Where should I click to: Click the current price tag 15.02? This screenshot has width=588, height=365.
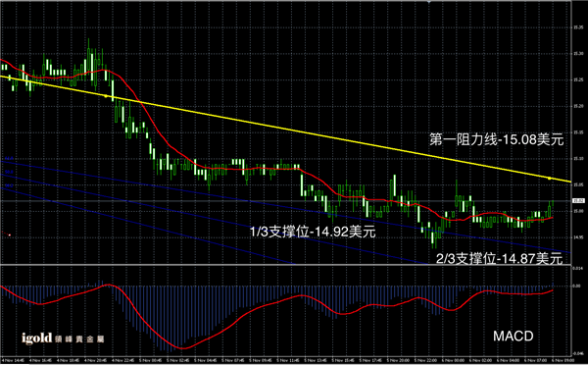coord(578,201)
